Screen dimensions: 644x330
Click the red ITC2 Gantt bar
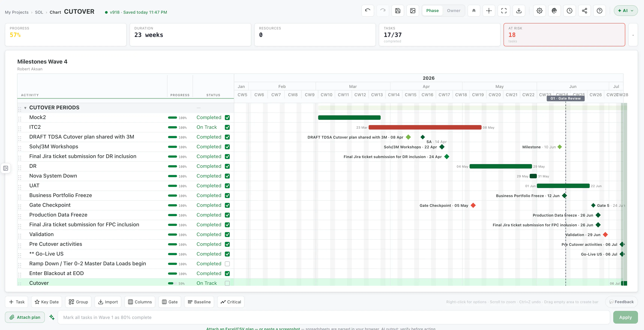[425, 127]
